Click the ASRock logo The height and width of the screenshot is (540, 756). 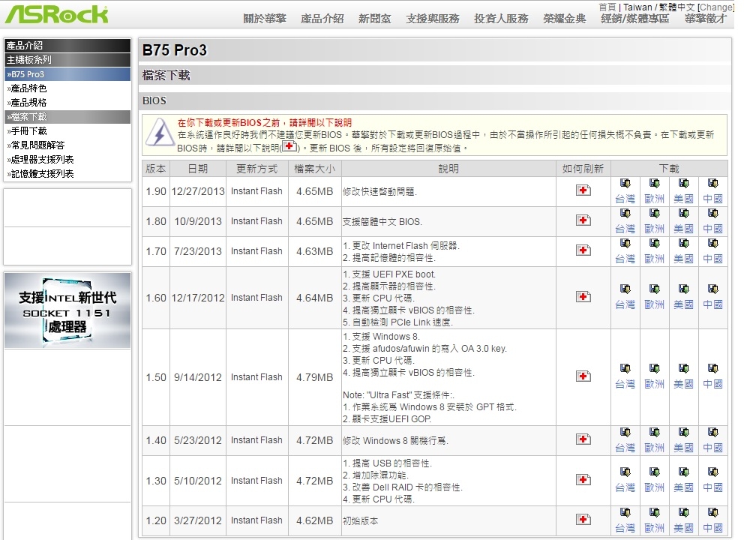[x=56, y=14]
